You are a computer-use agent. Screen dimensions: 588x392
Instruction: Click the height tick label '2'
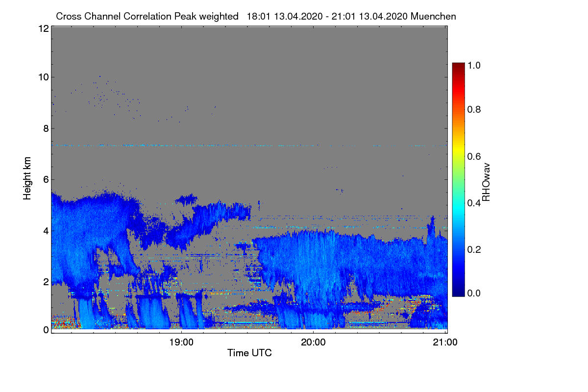46,282
